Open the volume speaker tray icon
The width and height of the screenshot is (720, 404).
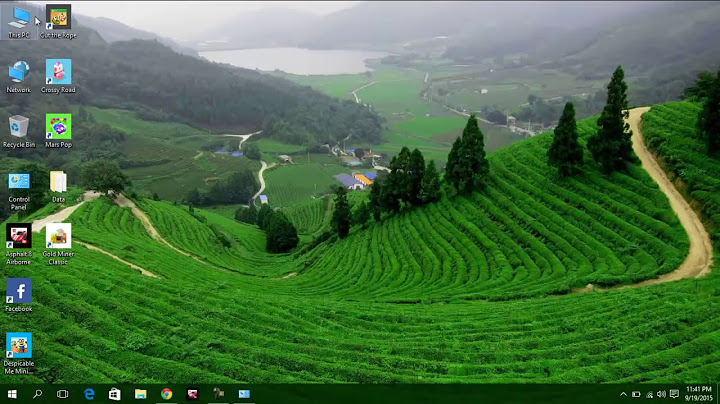661,394
